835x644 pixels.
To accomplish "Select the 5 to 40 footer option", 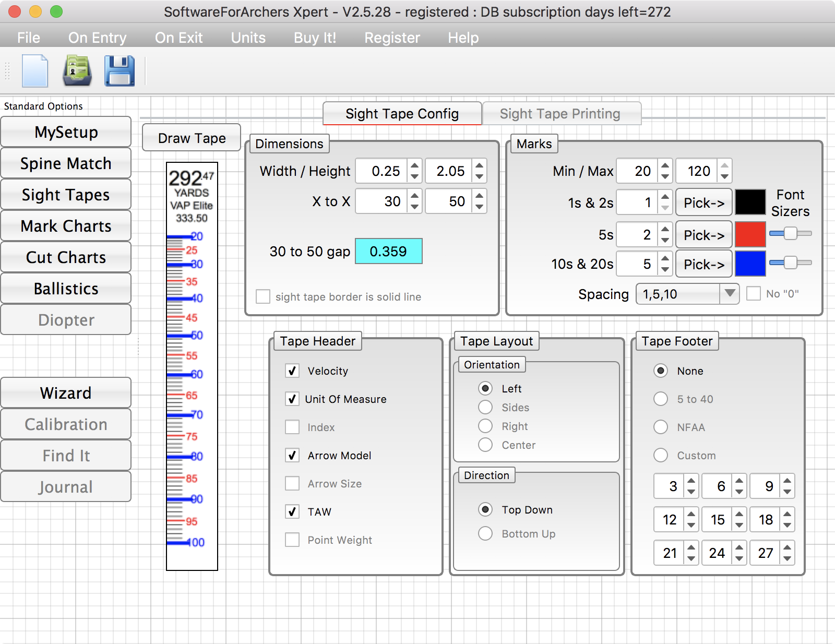I will click(661, 399).
